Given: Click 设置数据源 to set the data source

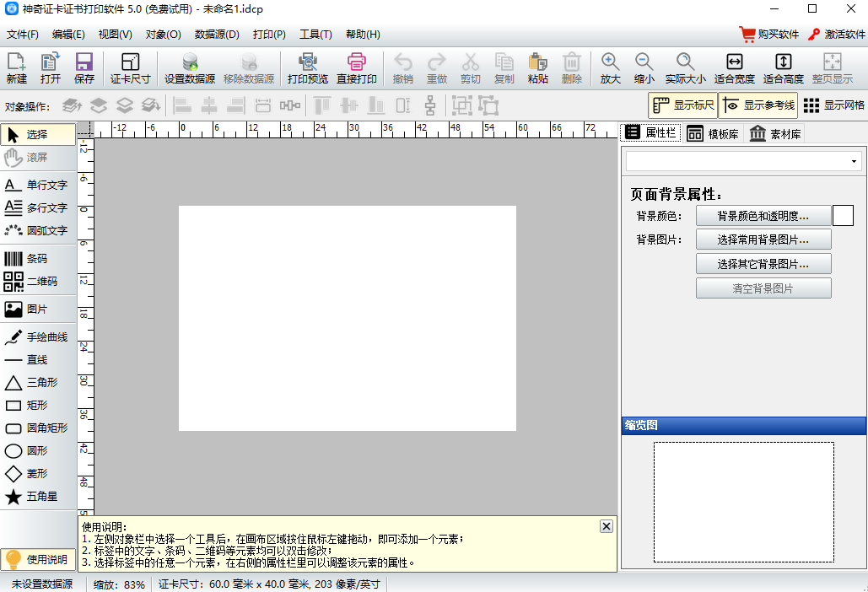Looking at the screenshot, I should coord(190,68).
